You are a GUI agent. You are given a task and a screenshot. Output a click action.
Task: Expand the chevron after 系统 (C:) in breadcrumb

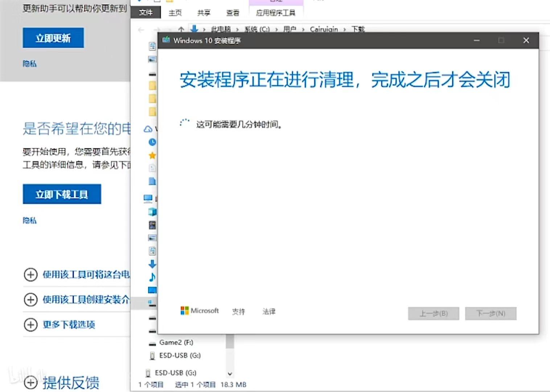tap(277, 29)
